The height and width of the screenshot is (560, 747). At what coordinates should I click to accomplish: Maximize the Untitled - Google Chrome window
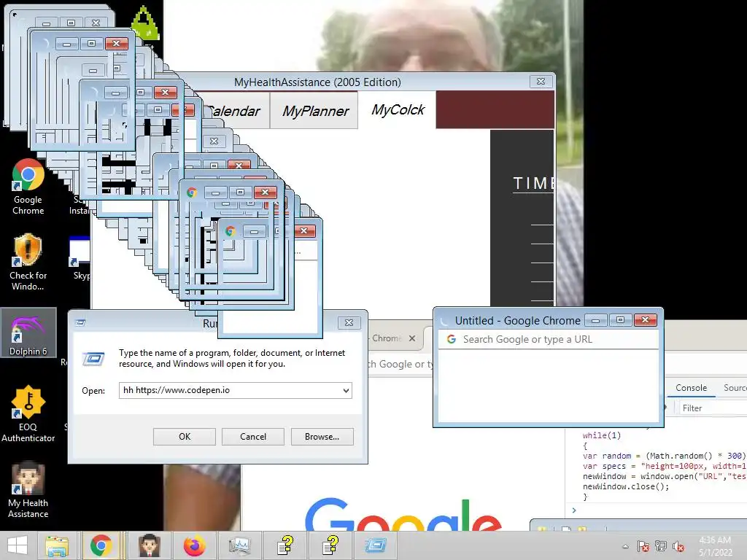(x=620, y=320)
